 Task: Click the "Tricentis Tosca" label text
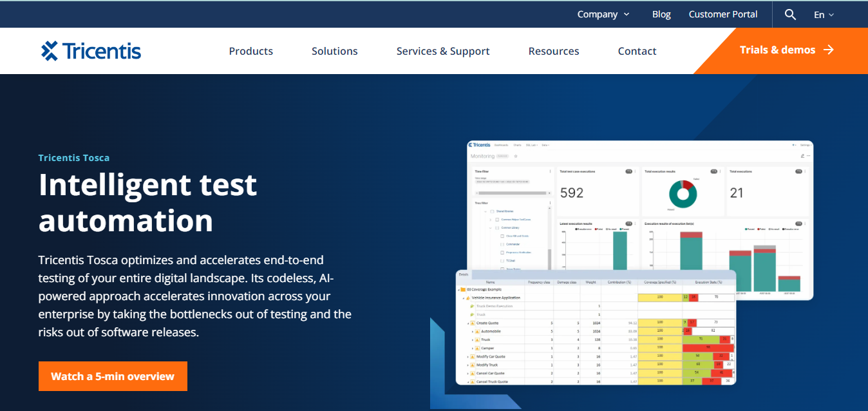coord(74,158)
